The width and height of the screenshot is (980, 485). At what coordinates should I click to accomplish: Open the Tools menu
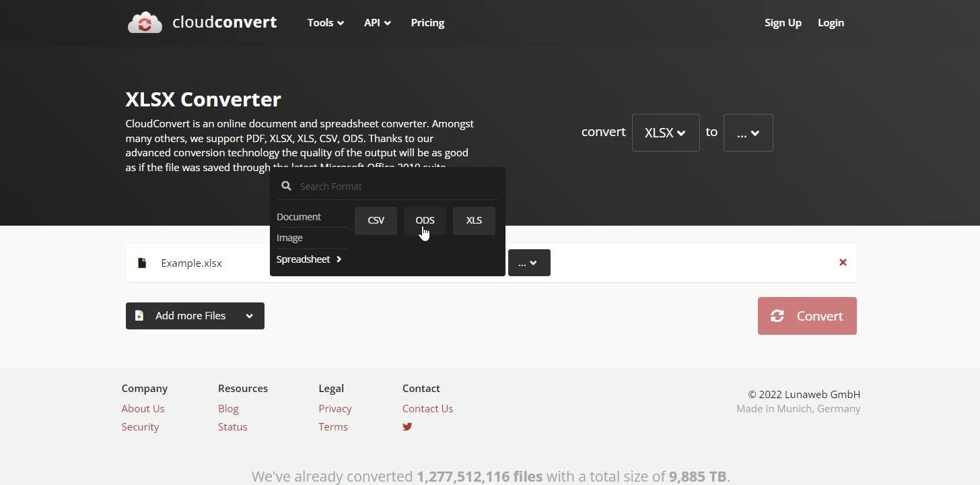tap(324, 22)
